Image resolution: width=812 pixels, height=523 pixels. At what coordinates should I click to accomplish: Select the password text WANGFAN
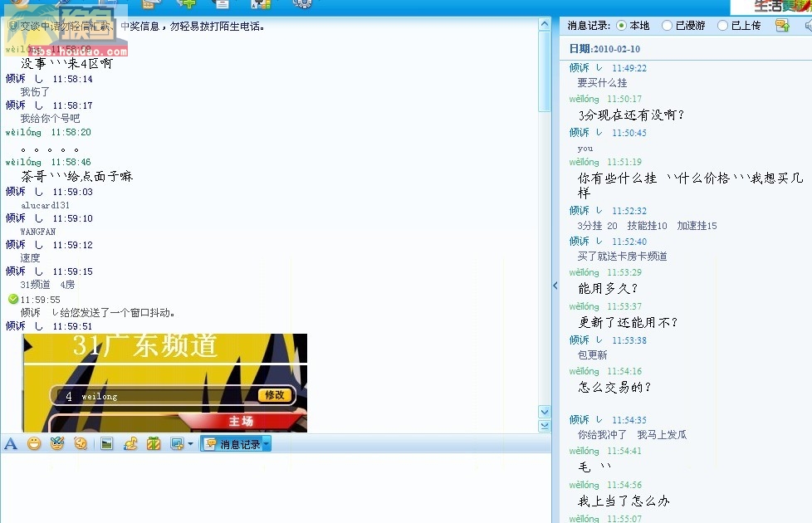point(38,232)
